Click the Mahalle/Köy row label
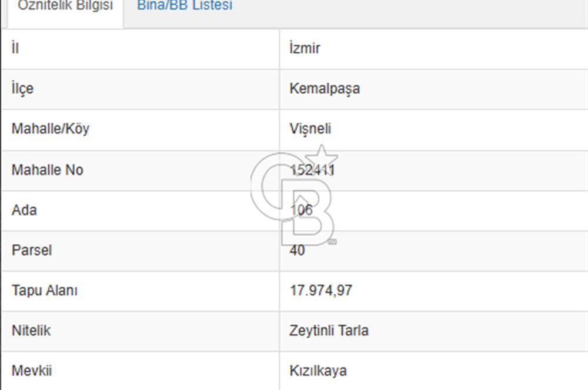Screen dimensions: 588x390 pyautogui.click(x=50, y=129)
